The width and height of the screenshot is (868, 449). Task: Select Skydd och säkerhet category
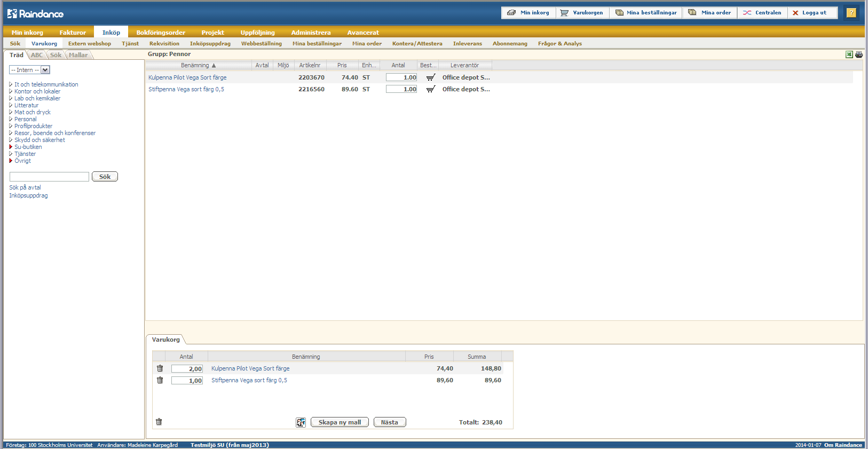click(40, 140)
